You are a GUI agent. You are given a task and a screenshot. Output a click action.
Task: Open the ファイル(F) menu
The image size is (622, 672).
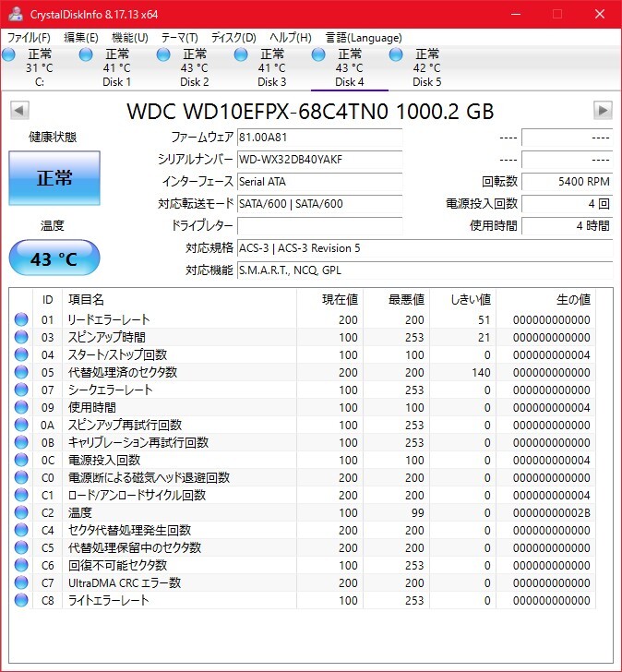[x=29, y=38]
